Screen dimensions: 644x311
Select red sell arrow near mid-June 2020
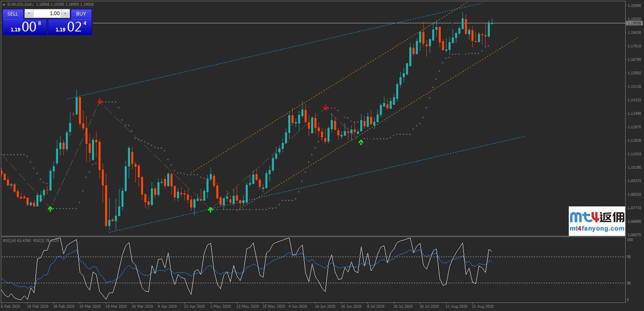click(x=325, y=107)
